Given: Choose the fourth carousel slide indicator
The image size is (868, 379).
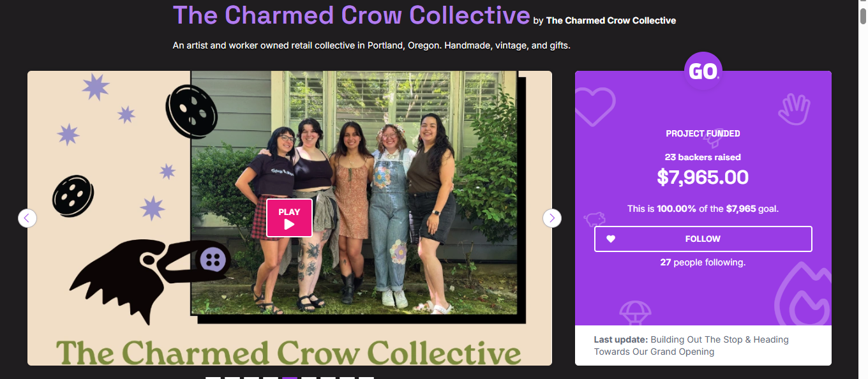Looking at the screenshot, I should click(271, 378).
